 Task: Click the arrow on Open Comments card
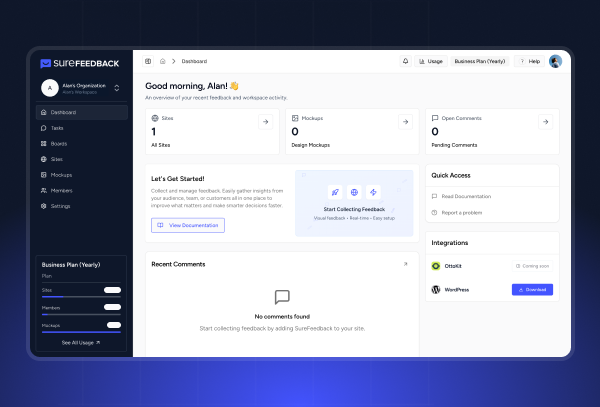pos(546,122)
